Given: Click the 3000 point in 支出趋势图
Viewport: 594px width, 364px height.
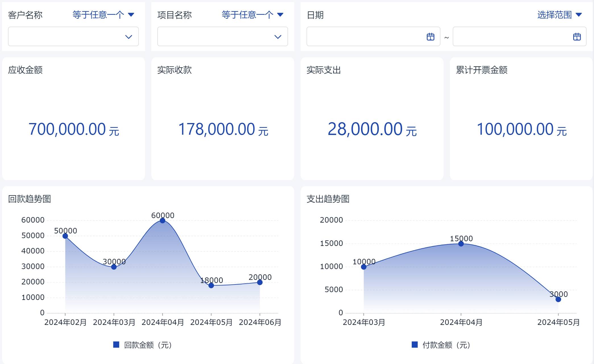Looking at the screenshot, I should click(558, 299).
